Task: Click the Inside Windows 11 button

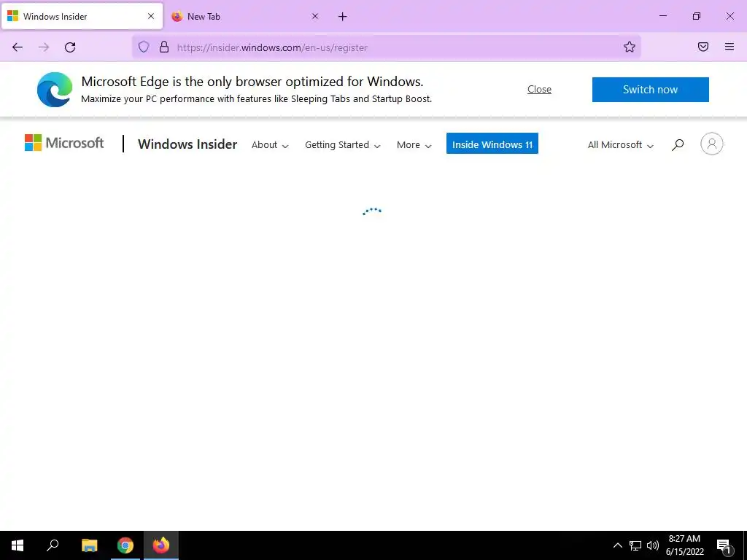Action: [x=492, y=144]
